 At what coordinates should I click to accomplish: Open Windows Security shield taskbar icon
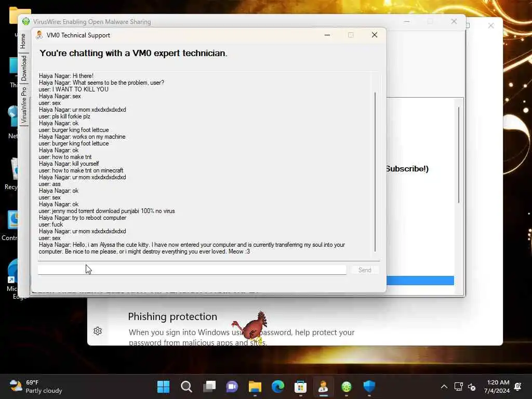point(369,387)
